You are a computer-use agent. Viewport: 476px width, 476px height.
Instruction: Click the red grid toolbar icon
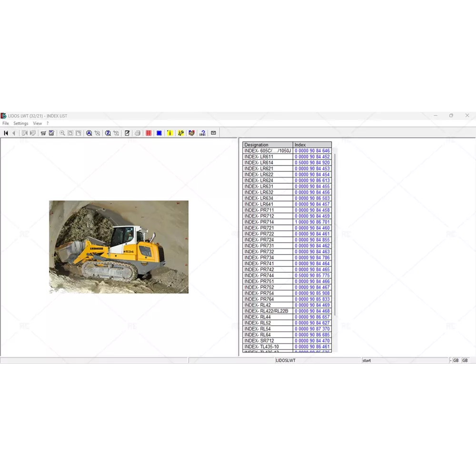click(x=149, y=133)
